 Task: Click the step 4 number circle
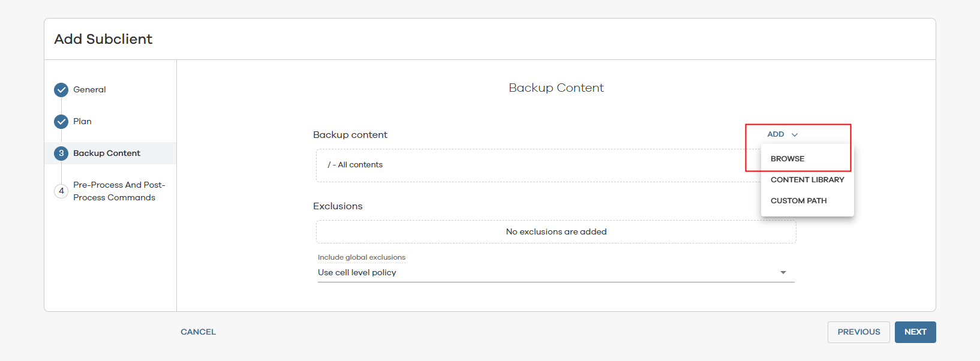click(x=61, y=191)
